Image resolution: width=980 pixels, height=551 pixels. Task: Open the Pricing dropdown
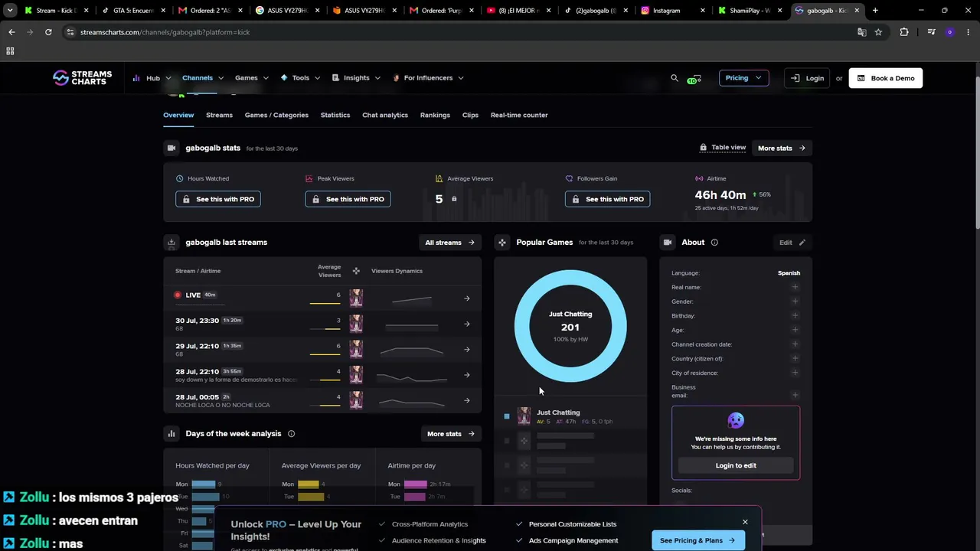(x=743, y=78)
